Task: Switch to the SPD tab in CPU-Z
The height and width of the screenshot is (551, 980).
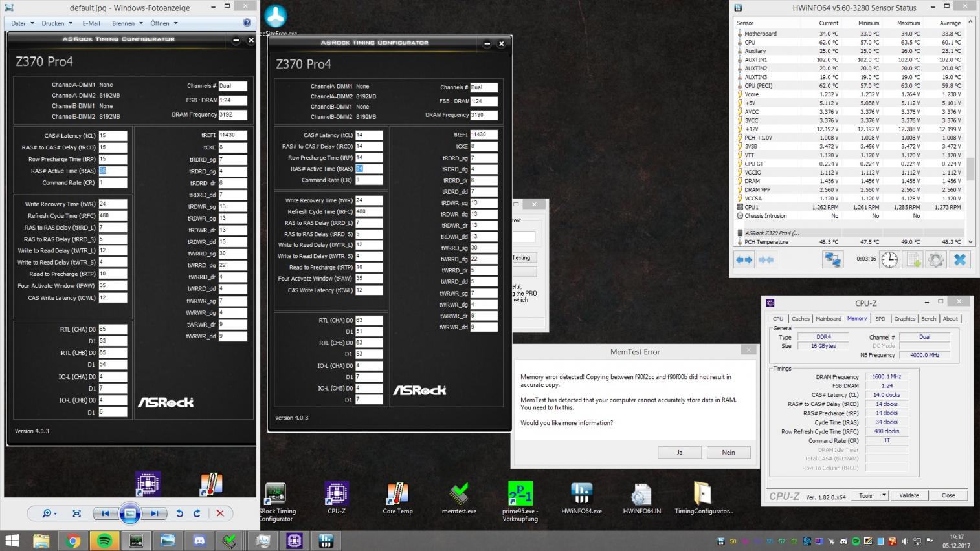Action: click(x=880, y=318)
